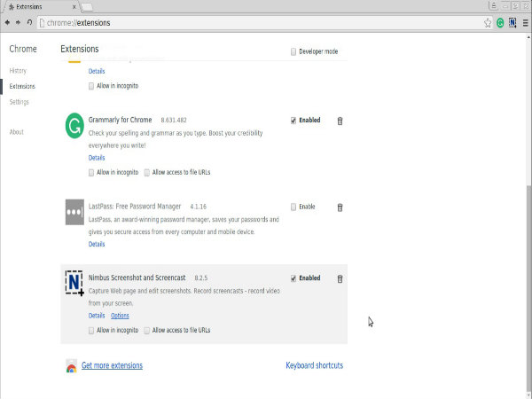The width and height of the screenshot is (532, 399).
Task: Open Details for LastPass
Action: point(97,244)
